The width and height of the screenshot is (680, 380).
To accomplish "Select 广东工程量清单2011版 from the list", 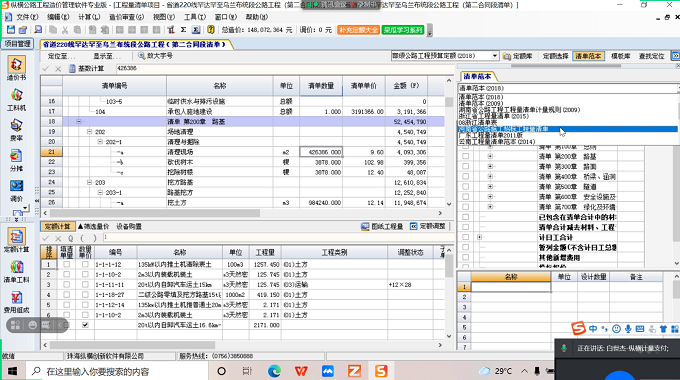I will [490, 135].
